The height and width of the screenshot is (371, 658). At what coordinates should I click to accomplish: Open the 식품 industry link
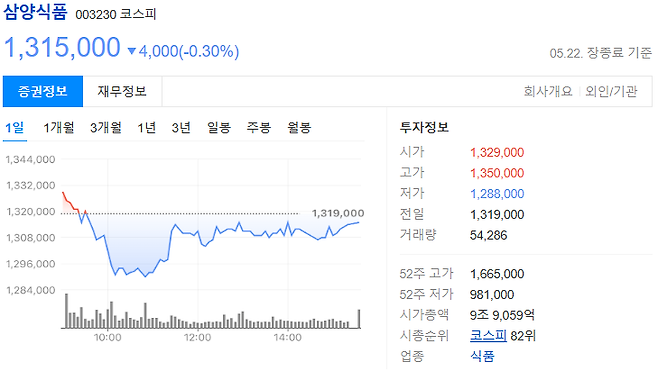[x=482, y=356]
